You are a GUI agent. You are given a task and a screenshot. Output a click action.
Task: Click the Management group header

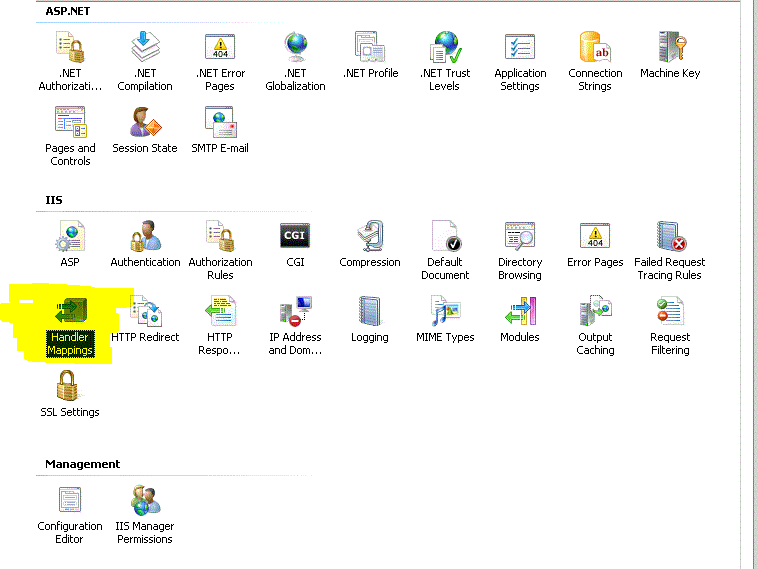pyautogui.click(x=82, y=464)
